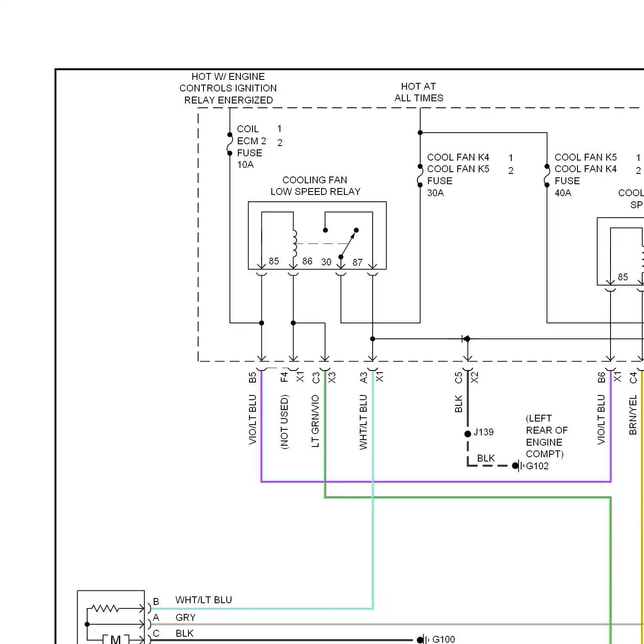Select the motor M symbol
Viewport: 644px width, 644px height.
pyautogui.click(x=115, y=639)
